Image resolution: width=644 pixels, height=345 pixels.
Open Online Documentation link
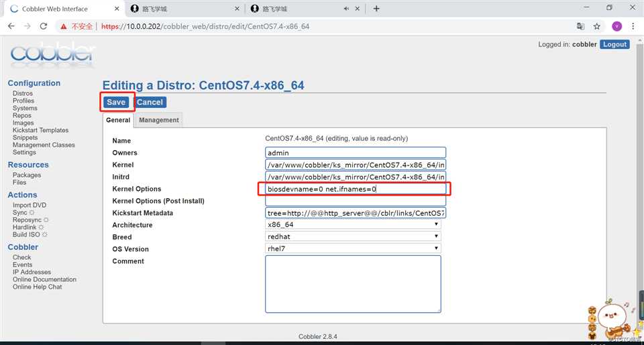click(x=44, y=279)
